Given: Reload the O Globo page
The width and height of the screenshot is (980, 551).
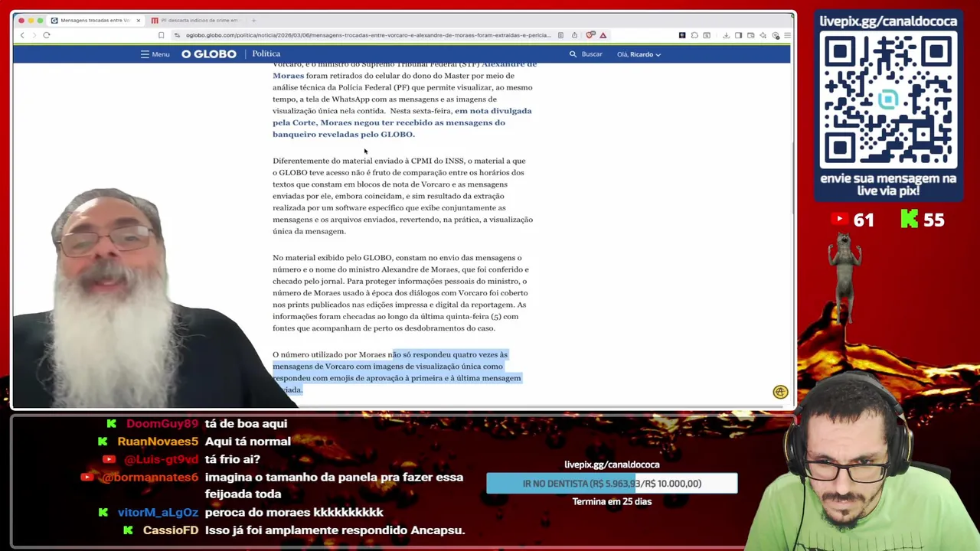Looking at the screenshot, I should click(47, 35).
